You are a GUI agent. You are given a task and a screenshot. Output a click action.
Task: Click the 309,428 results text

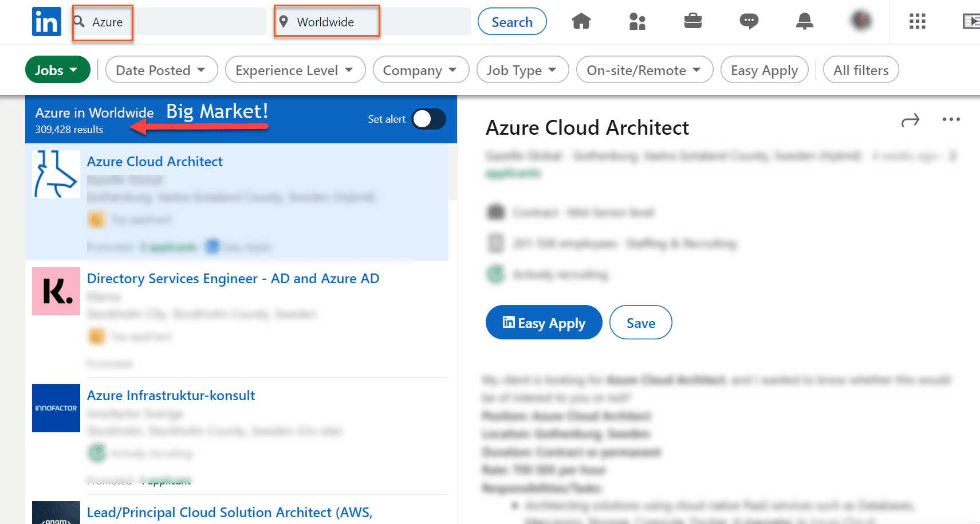click(x=69, y=130)
